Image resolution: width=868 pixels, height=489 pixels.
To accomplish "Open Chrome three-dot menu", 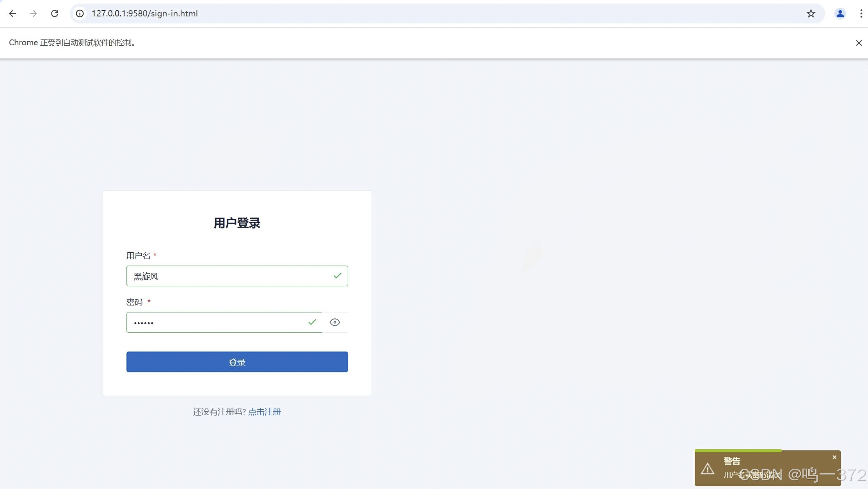I will coord(861,14).
